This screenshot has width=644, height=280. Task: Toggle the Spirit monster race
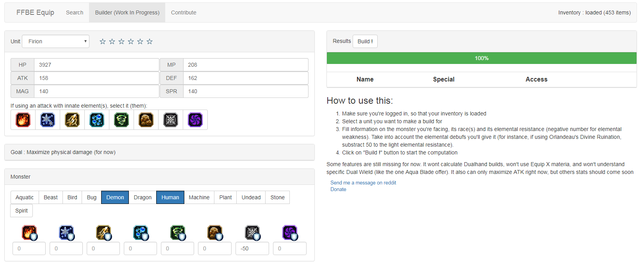21,211
